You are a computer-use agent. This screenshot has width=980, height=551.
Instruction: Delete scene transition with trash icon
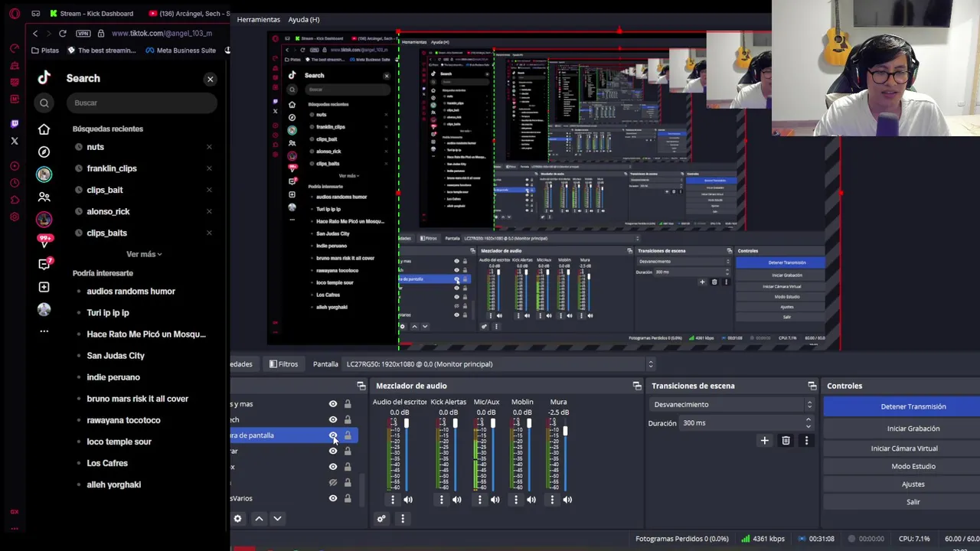pos(786,441)
